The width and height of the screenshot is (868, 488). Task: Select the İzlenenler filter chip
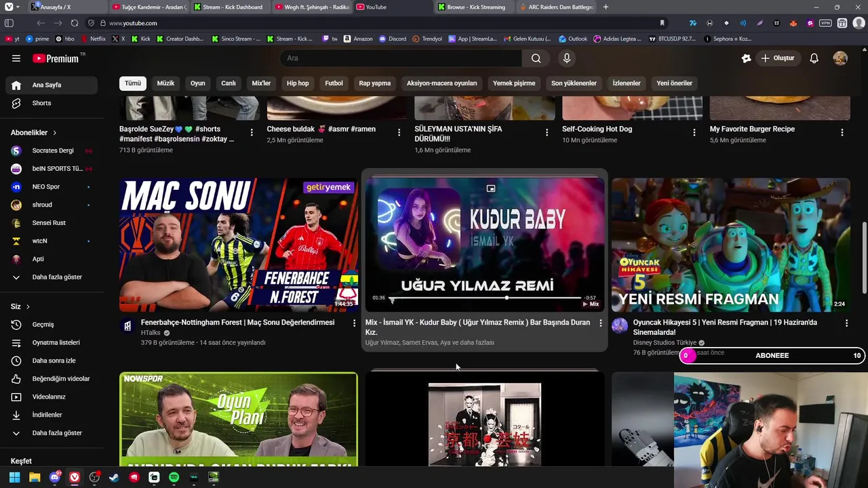[x=627, y=83]
